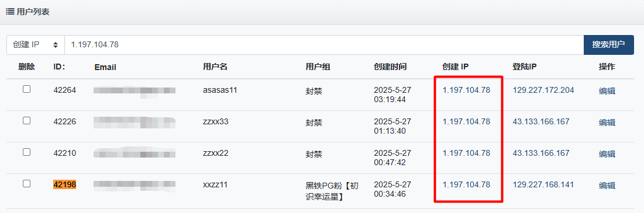The width and height of the screenshot is (644, 213).
Task: Select the checkbox in row 42210
Action: (x=27, y=152)
